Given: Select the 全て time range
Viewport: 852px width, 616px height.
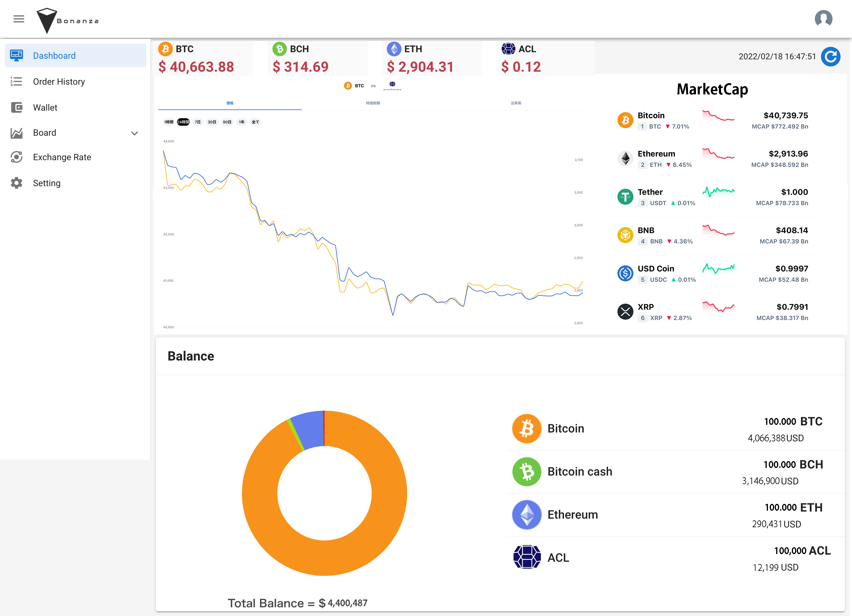Looking at the screenshot, I should click(255, 122).
